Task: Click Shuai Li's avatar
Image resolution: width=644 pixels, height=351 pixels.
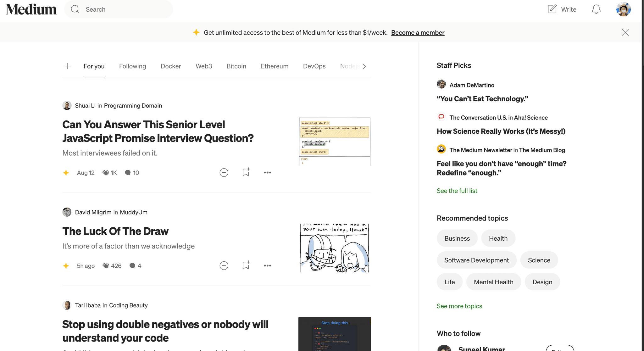Action: tap(67, 105)
